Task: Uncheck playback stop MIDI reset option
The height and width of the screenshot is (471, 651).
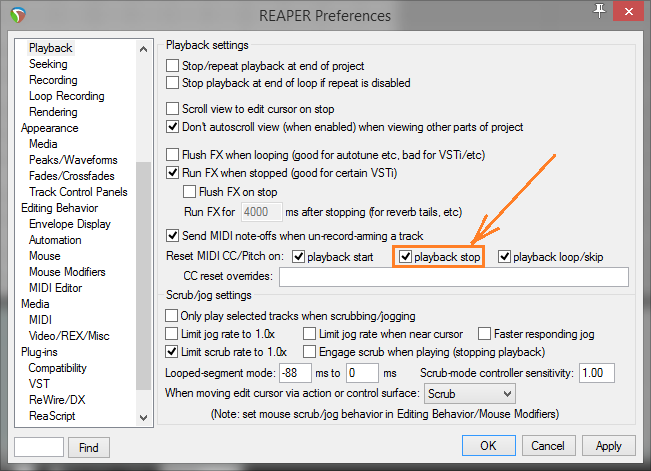Action: [x=406, y=257]
